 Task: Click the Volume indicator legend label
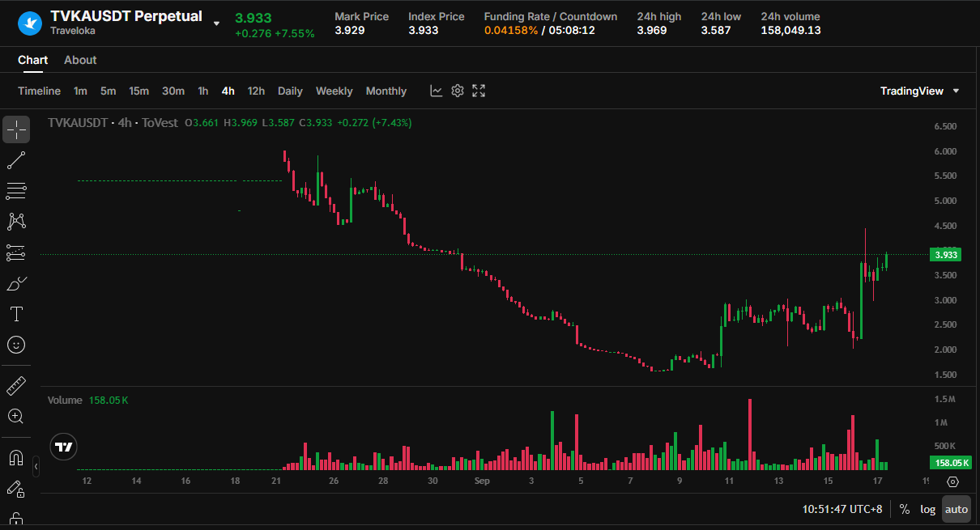tap(65, 400)
